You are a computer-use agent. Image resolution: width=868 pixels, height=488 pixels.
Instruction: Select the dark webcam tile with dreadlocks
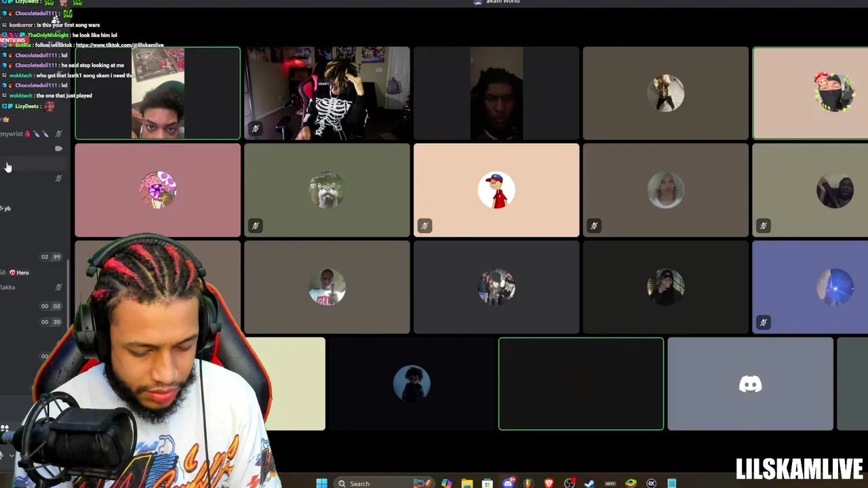pyautogui.click(x=496, y=93)
